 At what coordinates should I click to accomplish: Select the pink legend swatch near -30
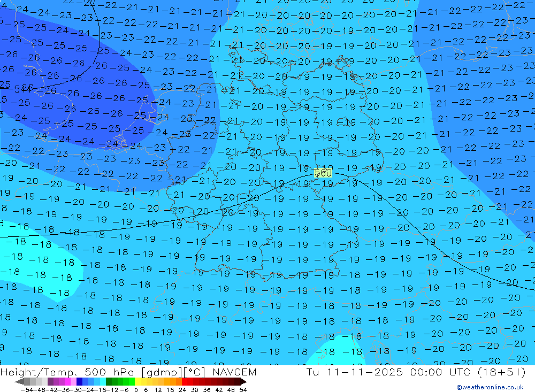(74, 382)
